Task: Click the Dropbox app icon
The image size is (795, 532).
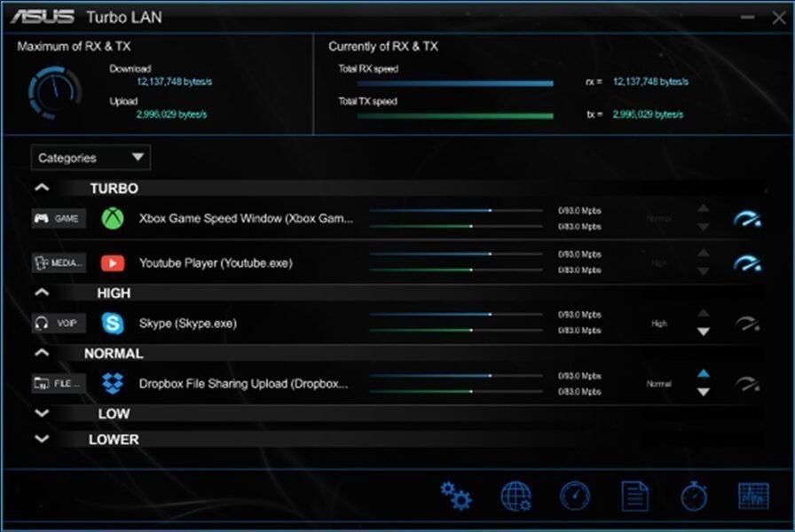Action: coord(113,384)
